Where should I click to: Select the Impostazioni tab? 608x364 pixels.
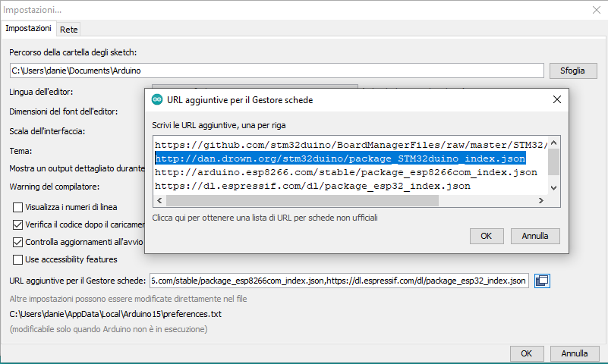[x=29, y=28]
